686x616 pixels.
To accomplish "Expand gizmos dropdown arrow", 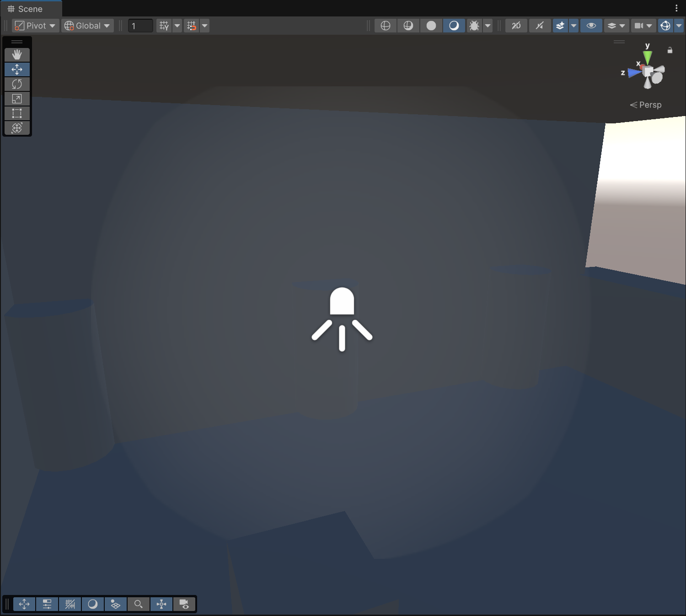I will tap(679, 26).
